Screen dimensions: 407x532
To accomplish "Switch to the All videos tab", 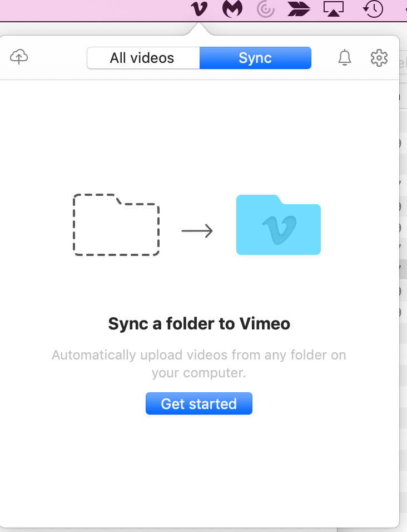I will tap(142, 58).
